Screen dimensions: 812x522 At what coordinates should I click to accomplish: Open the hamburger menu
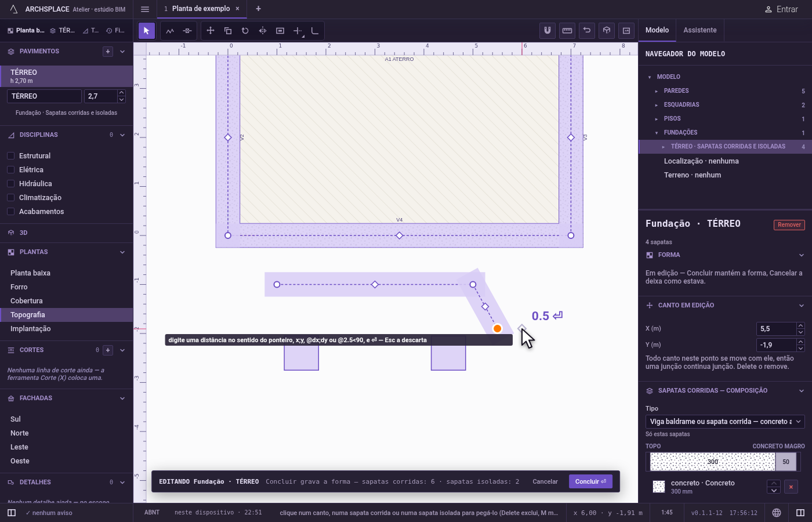(x=145, y=9)
